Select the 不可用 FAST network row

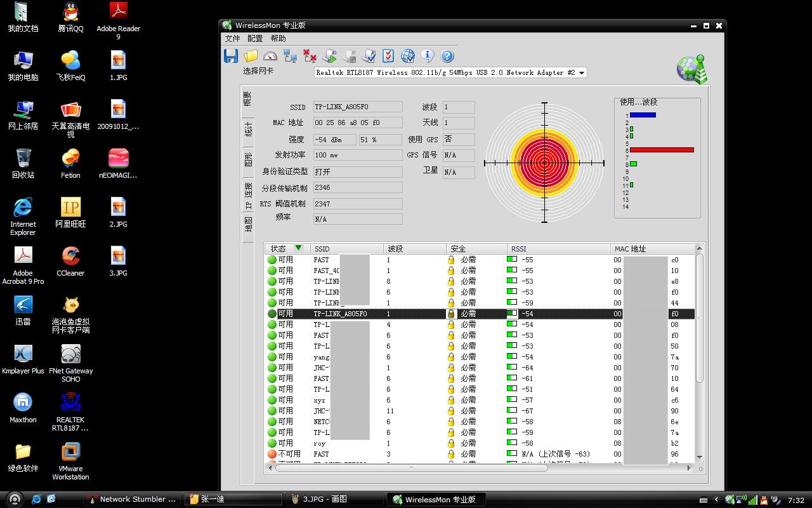tap(480, 454)
